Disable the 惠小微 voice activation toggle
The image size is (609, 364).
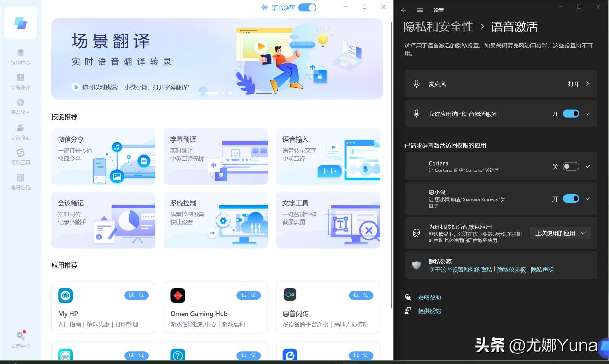pos(570,198)
